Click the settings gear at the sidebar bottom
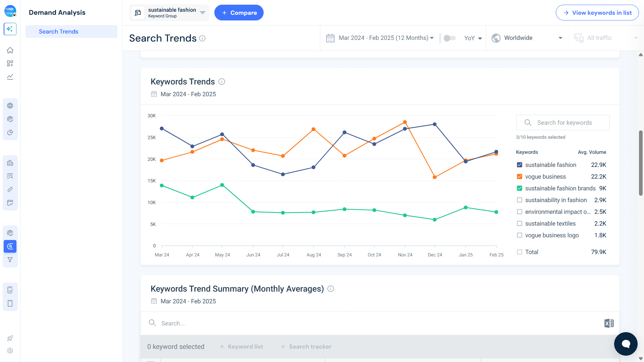 10,351
